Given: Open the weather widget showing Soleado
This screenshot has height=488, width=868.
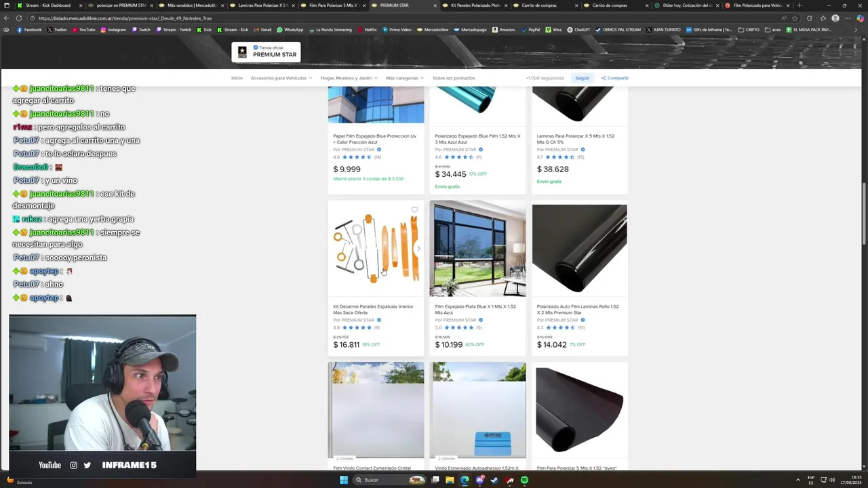Looking at the screenshot, I should point(19,481).
